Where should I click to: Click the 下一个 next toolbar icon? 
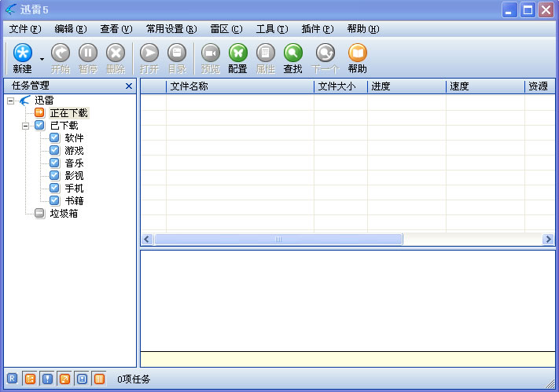point(325,53)
